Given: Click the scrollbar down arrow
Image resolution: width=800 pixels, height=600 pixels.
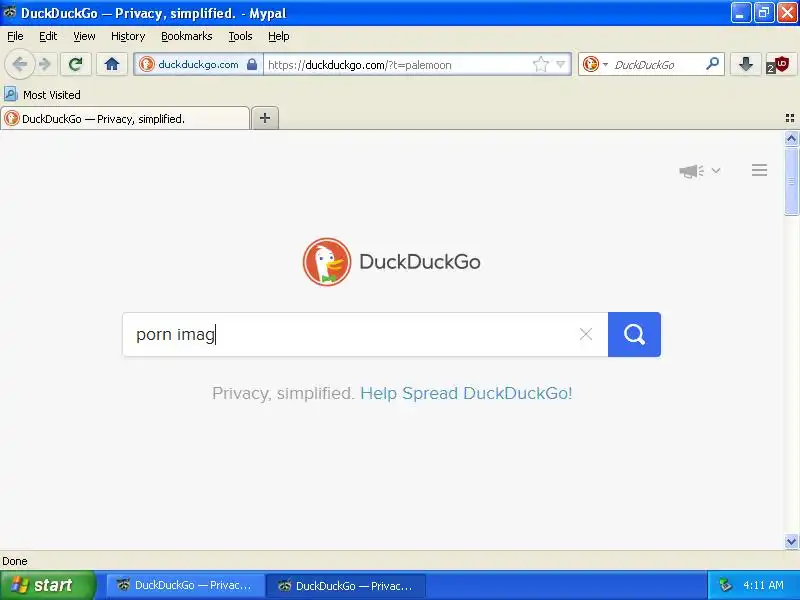Looking at the screenshot, I should point(791,541).
